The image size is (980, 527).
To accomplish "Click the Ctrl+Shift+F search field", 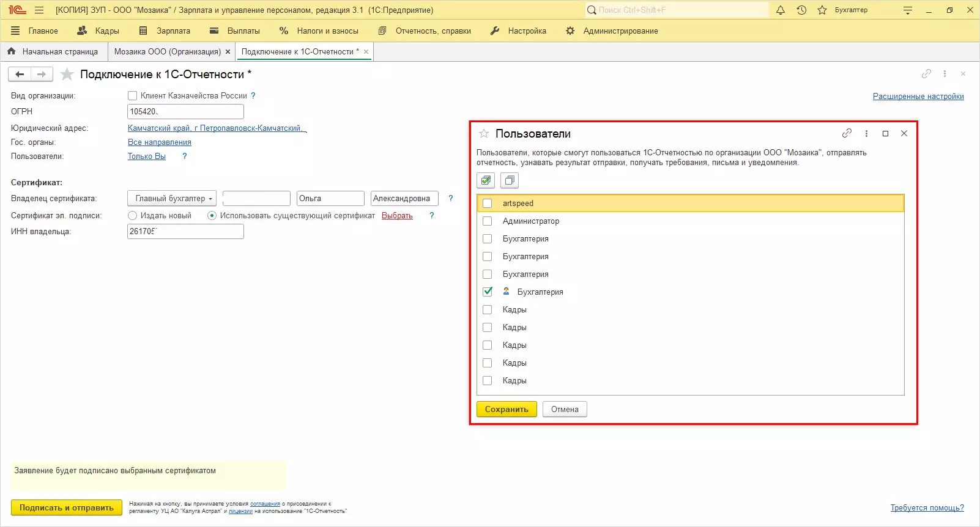I will tap(677, 10).
